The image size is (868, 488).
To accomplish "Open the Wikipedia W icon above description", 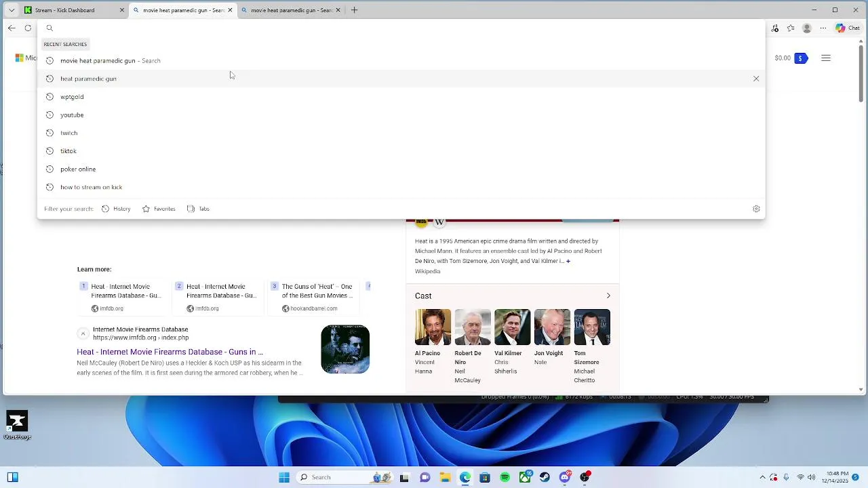I will 439,222.
